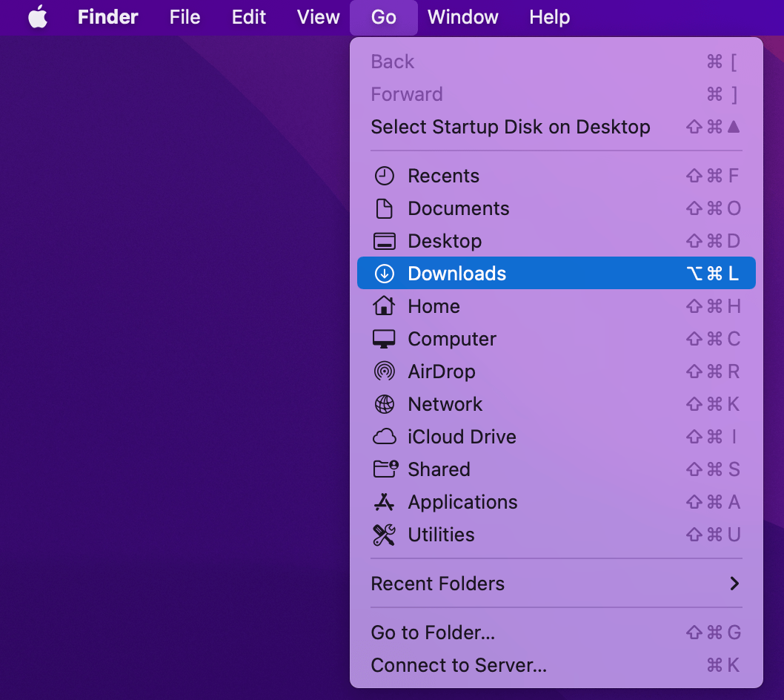
Task: Click the ⌘K shortcut beside Connect to Server
Action: (723, 665)
